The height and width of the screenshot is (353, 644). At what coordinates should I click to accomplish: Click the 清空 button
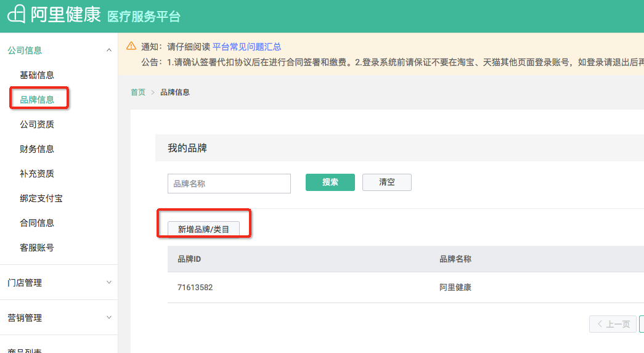pos(387,182)
